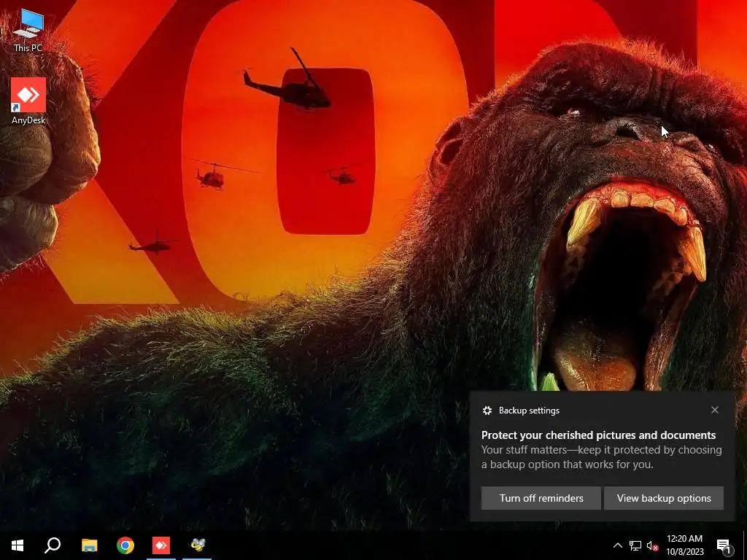Click View backup options button
Viewport: 747px width, 560px height.
click(664, 498)
